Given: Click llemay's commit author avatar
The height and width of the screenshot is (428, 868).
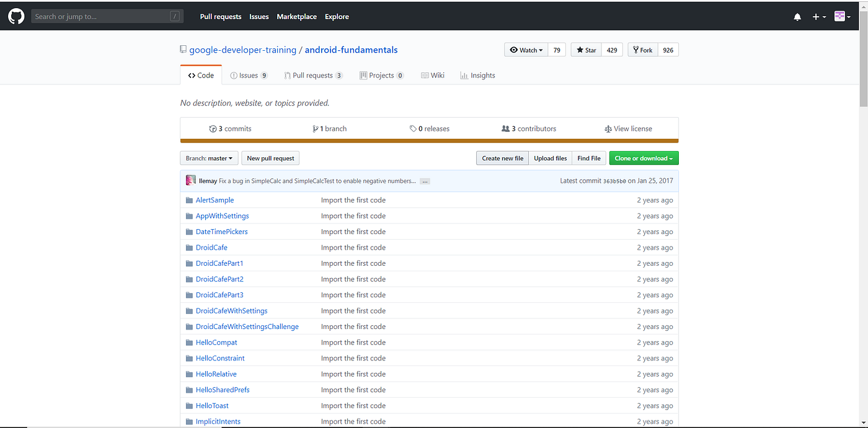Looking at the screenshot, I should [x=191, y=181].
